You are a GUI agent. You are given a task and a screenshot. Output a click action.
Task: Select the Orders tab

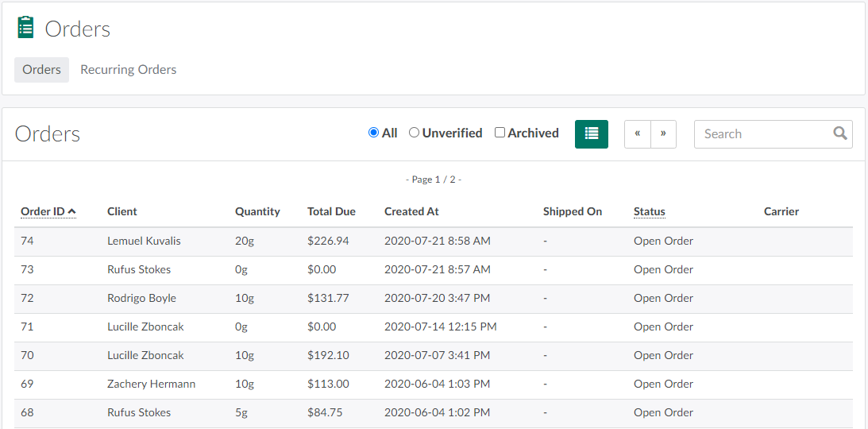point(41,70)
